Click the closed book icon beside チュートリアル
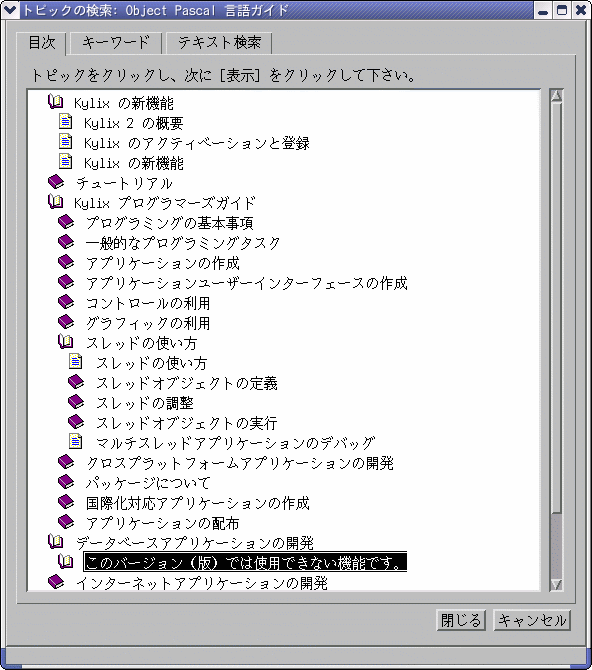Viewport: 592px width, 670px height. pyautogui.click(x=56, y=182)
